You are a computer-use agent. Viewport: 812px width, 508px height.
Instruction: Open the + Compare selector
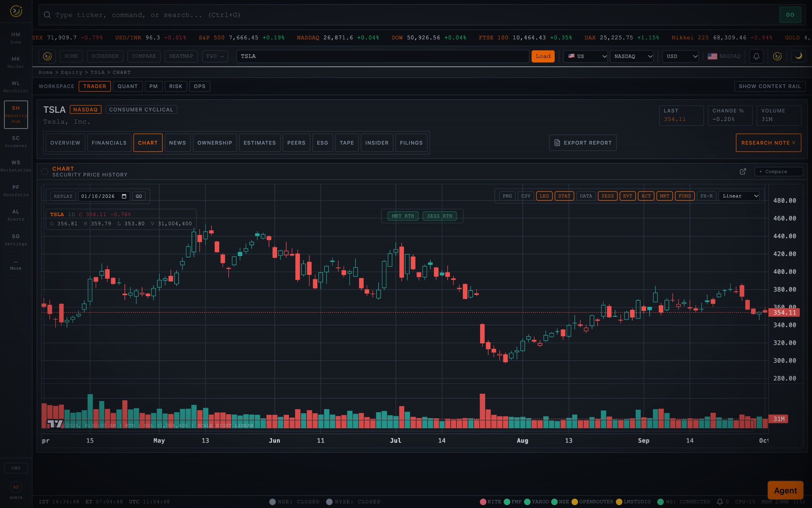point(778,172)
